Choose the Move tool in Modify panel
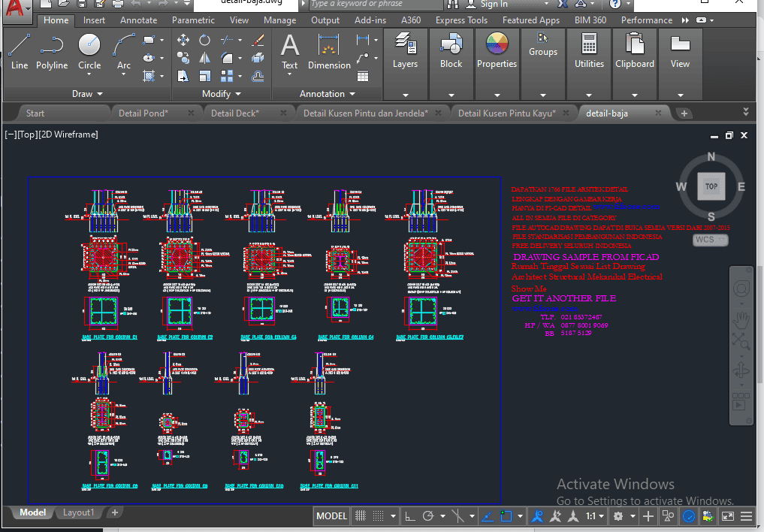This screenshot has width=764, height=532. point(183,40)
